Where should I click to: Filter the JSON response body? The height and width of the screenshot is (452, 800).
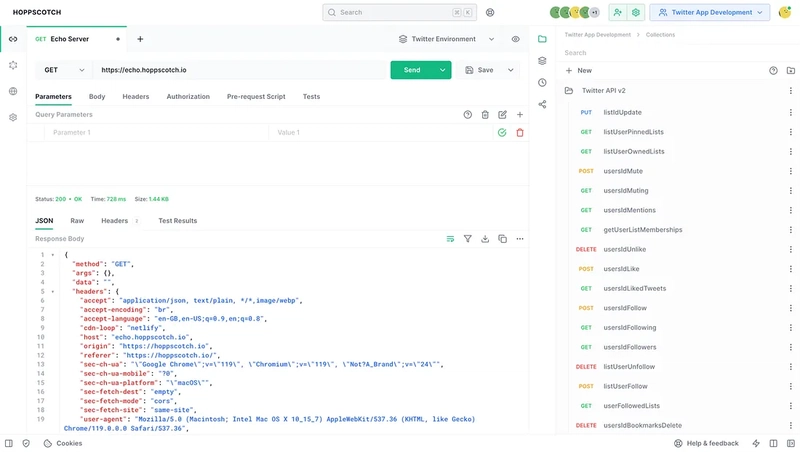[468, 239]
